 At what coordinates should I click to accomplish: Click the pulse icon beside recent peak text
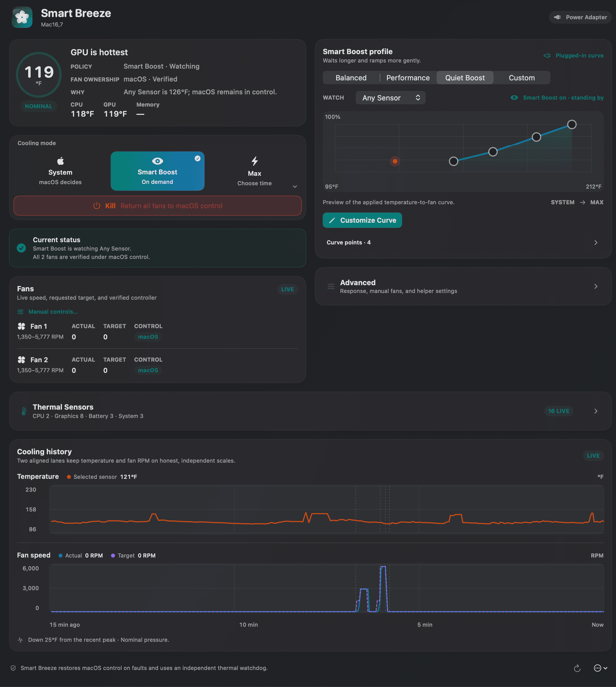coord(20,640)
